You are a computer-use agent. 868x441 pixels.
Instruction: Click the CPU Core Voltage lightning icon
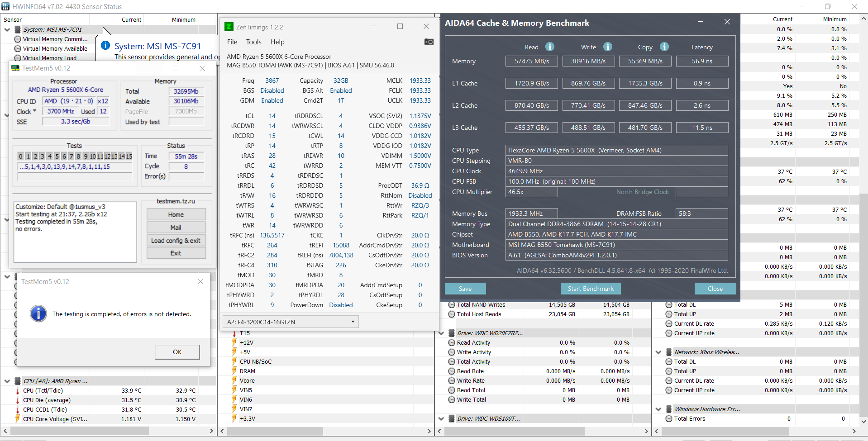coord(18,419)
